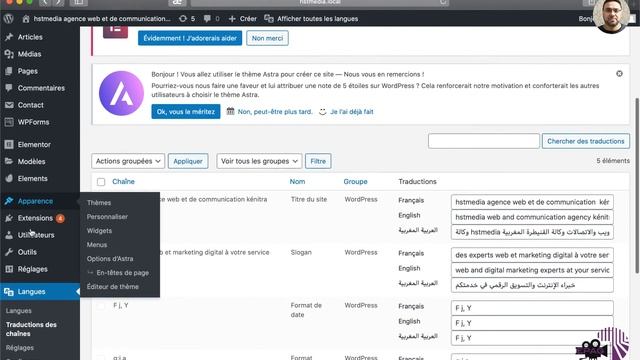Open the Langues sub-item under Langues menu
Image resolution: width=640 pixels, height=360 pixels.
(x=19, y=311)
